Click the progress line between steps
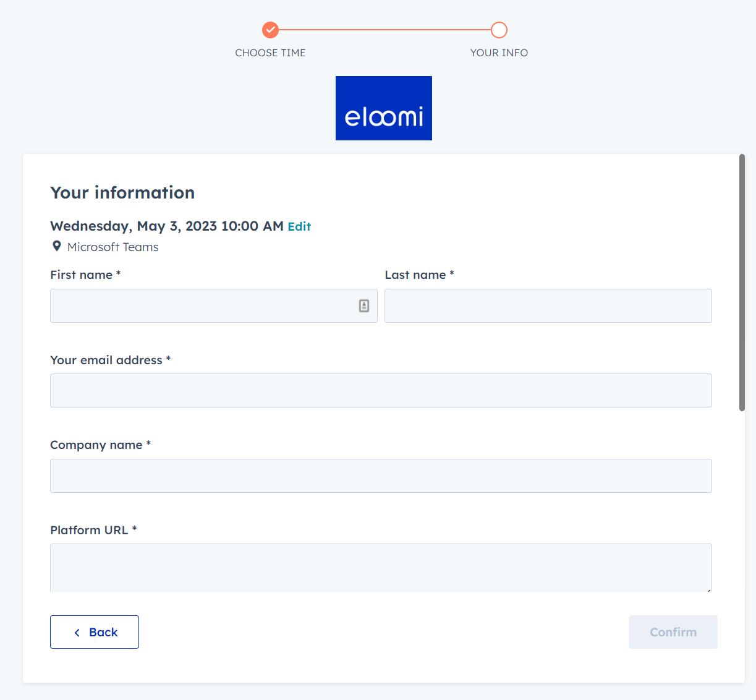The width and height of the screenshot is (756, 700). click(384, 30)
